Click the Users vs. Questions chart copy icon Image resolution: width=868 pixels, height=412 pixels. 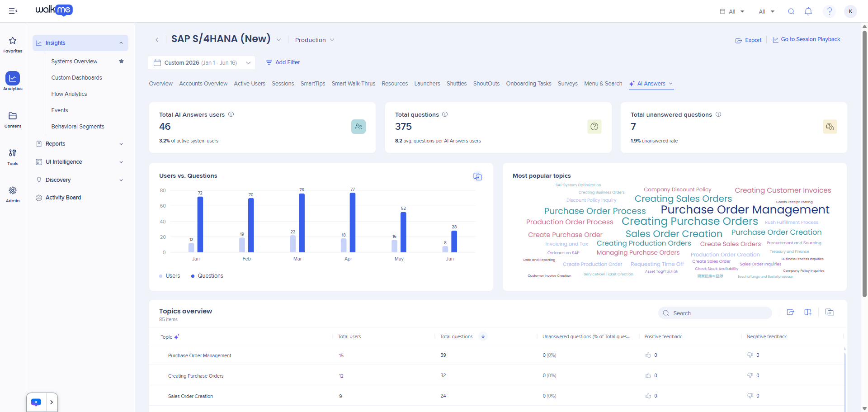(477, 176)
